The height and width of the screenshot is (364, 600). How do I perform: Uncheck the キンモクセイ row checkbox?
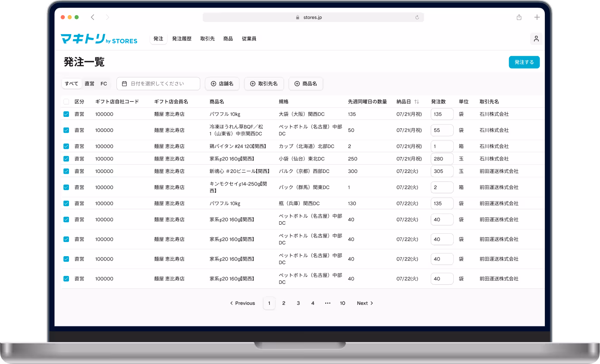(x=66, y=187)
